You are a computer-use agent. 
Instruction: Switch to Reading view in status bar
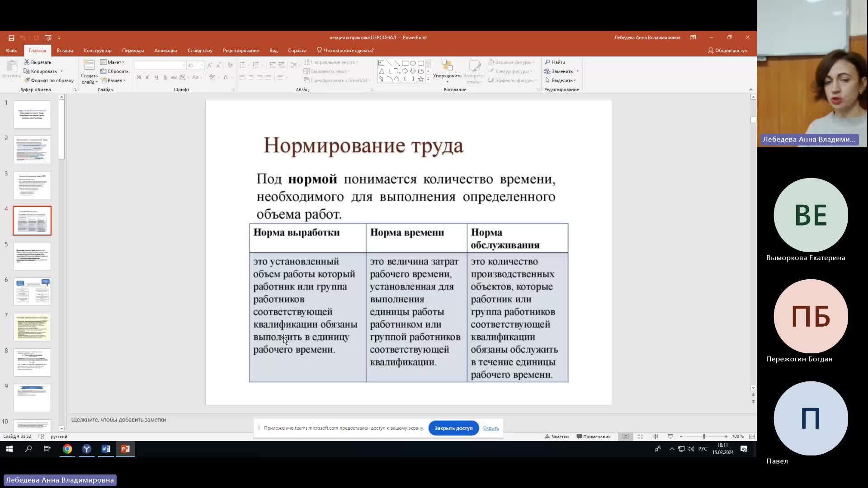655,436
